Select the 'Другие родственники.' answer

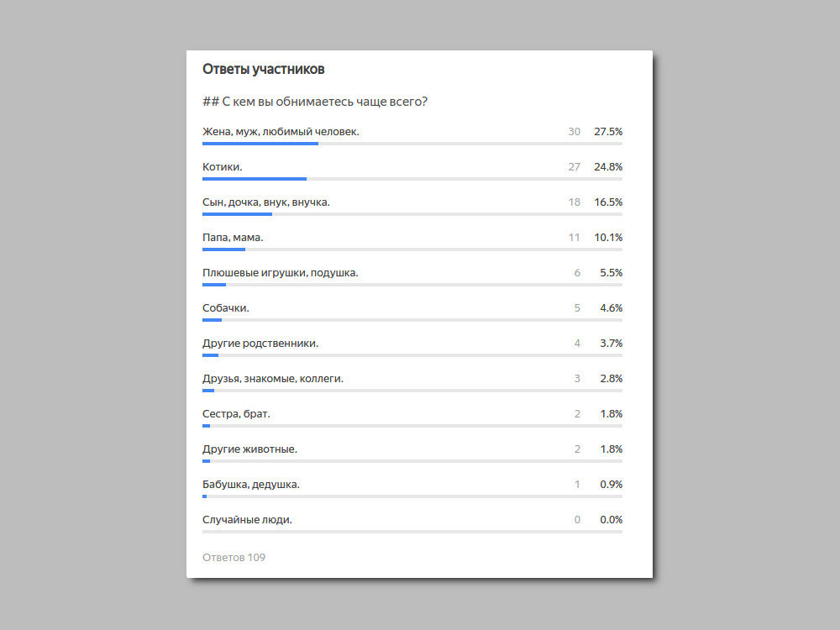click(260, 344)
